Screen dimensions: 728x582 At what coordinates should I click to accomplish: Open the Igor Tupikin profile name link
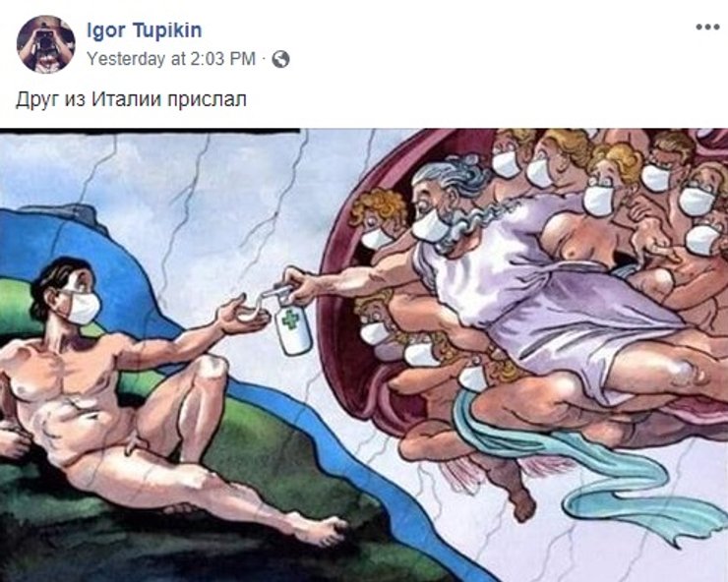point(145,30)
